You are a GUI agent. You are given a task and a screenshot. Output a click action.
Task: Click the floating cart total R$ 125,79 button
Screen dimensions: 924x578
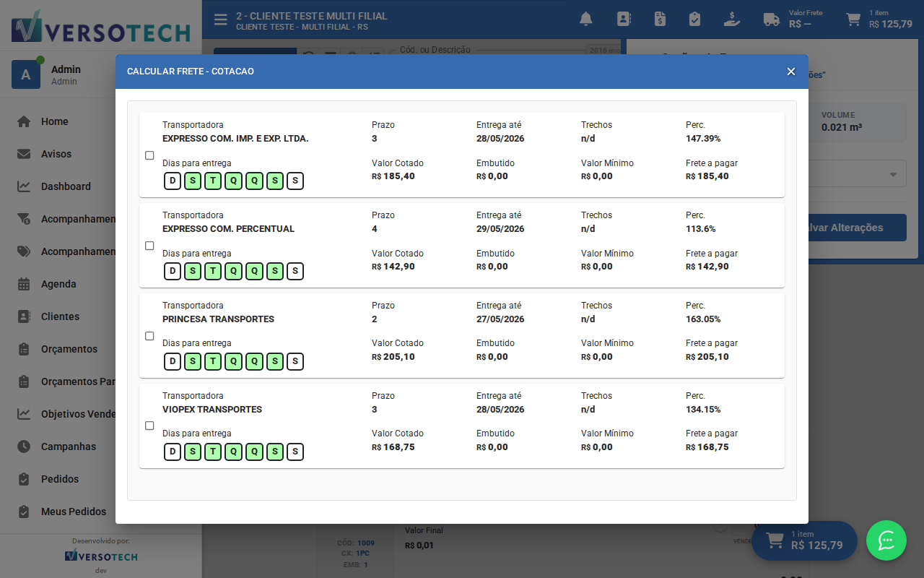click(x=804, y=540)
